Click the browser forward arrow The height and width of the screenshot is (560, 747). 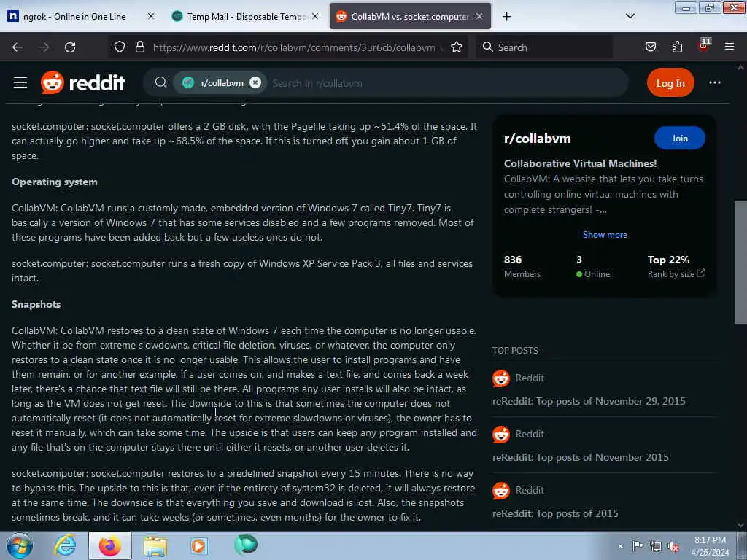(x=44, y=47)
